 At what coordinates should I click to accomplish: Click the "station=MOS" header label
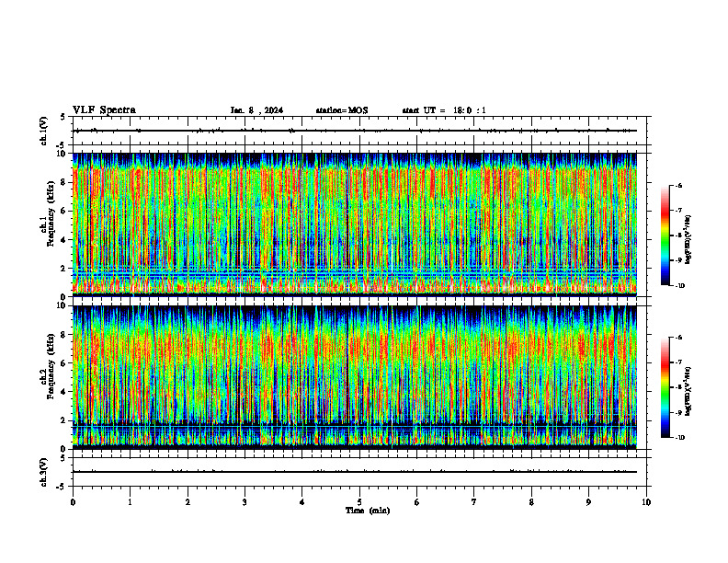tap(342, 110)
